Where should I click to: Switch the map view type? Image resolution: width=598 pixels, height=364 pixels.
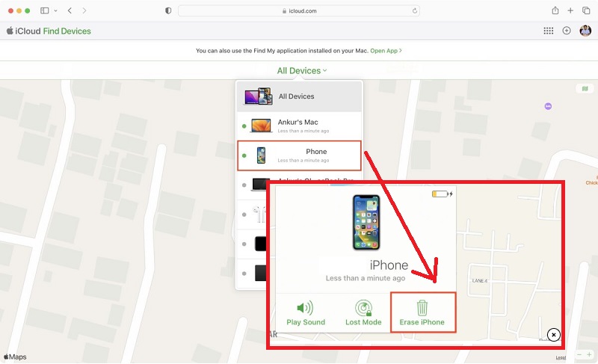(585, 88)
